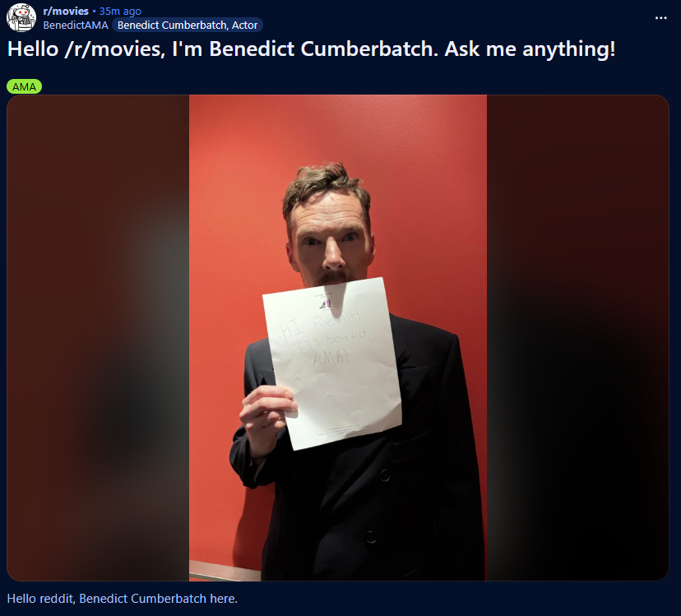Click the fine print at paper bottom

coord(347,429)
